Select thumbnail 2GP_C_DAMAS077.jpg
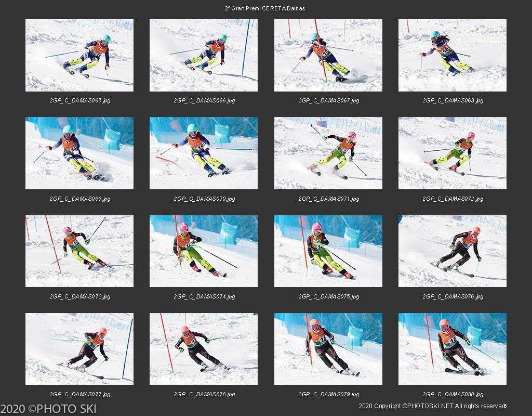 tap(79, 349)
